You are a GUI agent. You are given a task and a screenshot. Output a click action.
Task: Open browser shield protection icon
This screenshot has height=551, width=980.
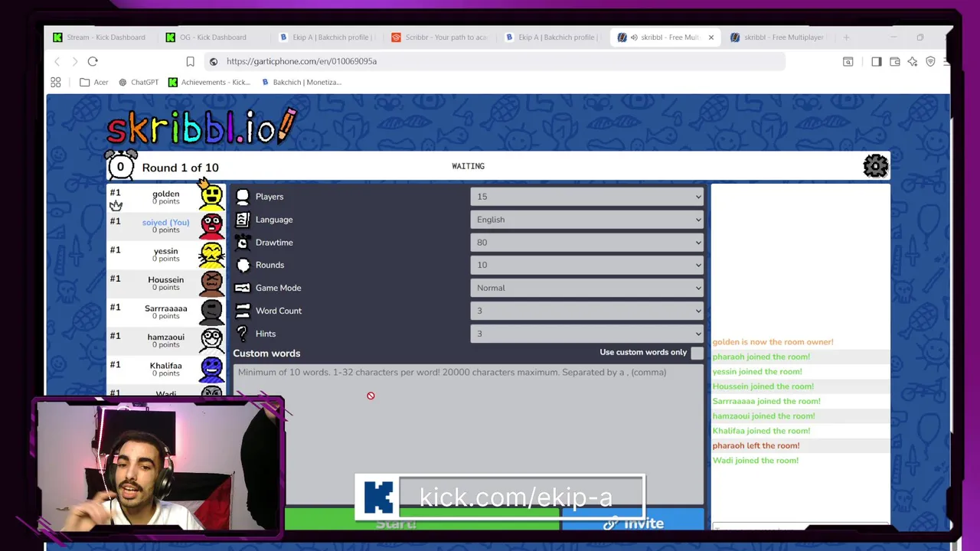[x=930, y=61]
